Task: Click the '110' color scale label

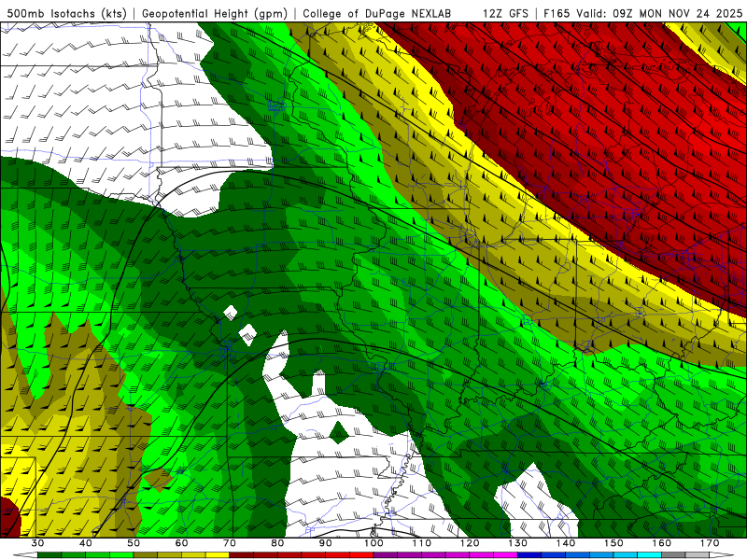Action: pos(422,543)
